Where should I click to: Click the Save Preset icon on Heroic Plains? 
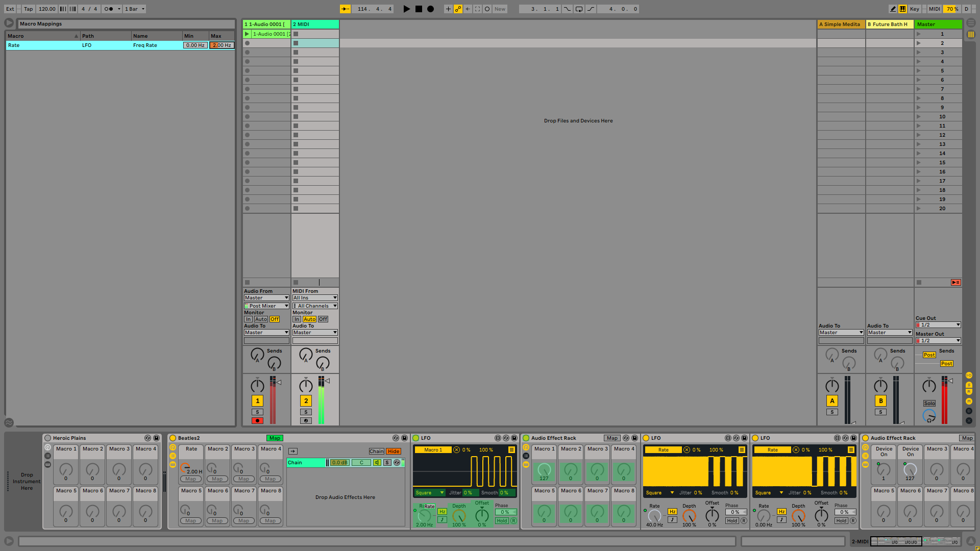pos(157,438)
